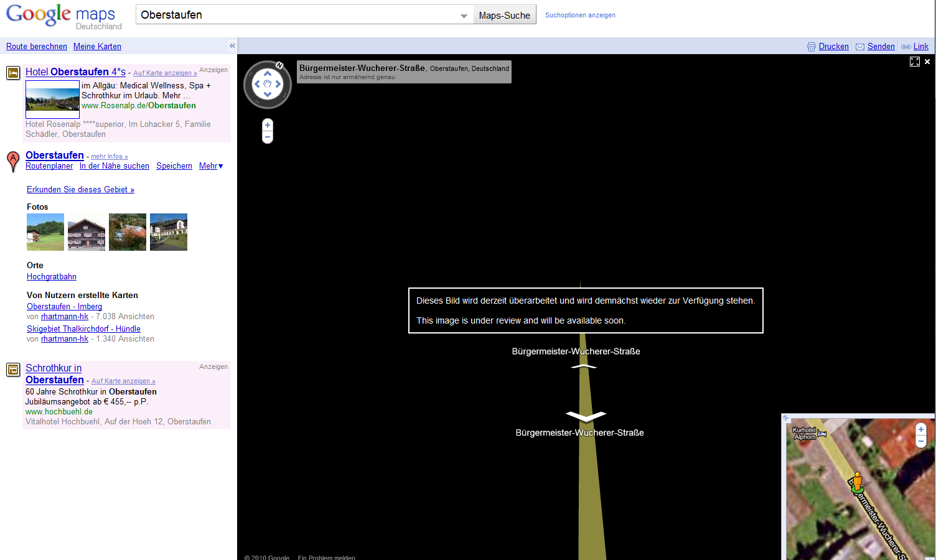Click the Maps-Suche button
Viewport: 936px width, 560px height.
pyautogui.click(x=504, y=16)
